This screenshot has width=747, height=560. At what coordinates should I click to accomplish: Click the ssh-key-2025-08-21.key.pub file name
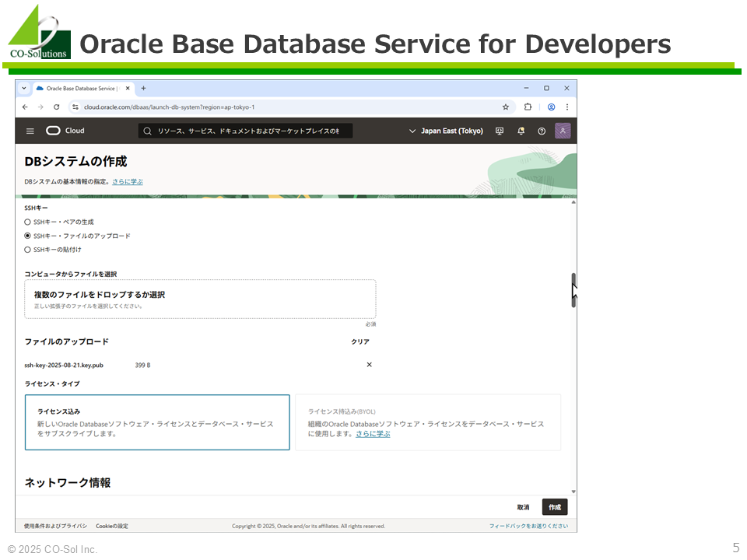point(64,366)
